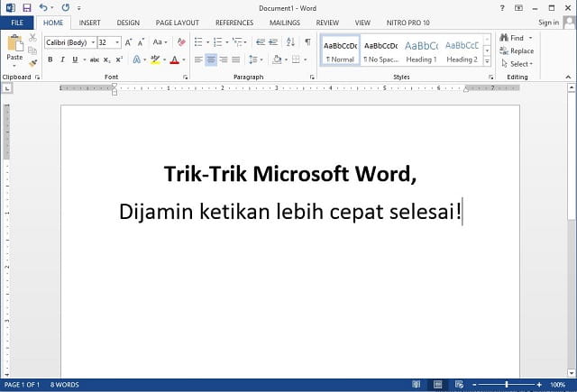The height and width of the screenshot is (392, 577).
Task: Open underline style dropdown arrow
Action: (x=85, y=59)
